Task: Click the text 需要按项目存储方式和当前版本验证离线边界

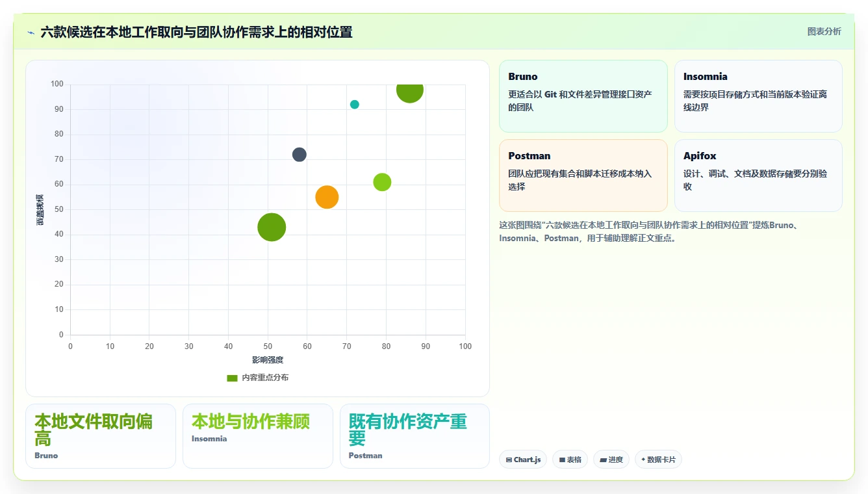Action: pyautogui.click(x=755, y=101)
